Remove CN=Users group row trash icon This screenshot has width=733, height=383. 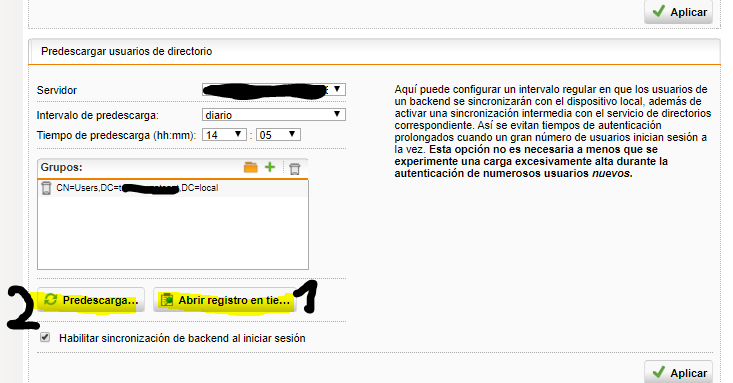coord(46,188)
